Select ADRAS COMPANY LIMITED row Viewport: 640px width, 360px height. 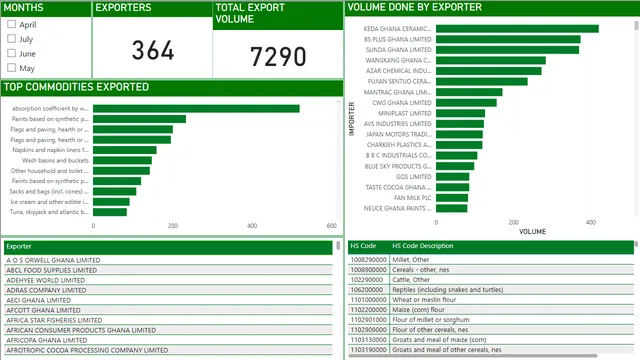coord(168,290)
